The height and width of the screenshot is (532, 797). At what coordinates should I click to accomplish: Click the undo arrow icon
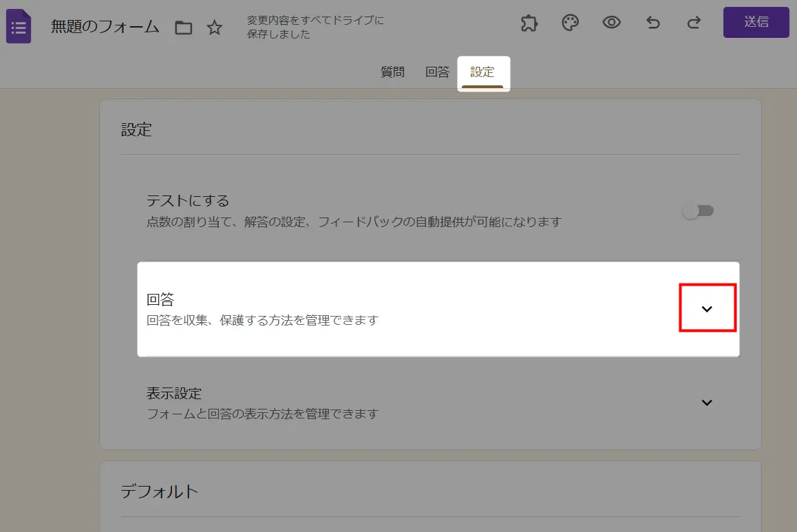click(653, 23)
